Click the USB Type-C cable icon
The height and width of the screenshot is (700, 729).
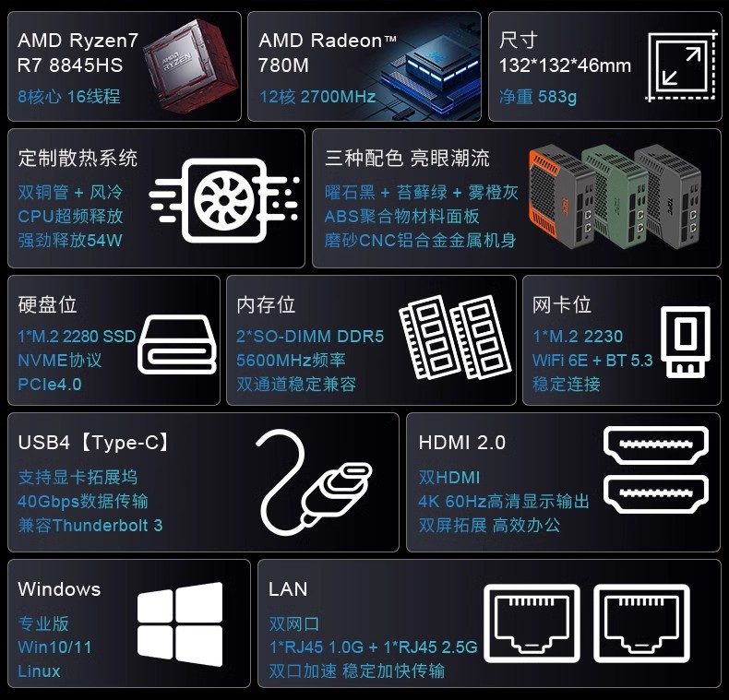click(314, 482)
